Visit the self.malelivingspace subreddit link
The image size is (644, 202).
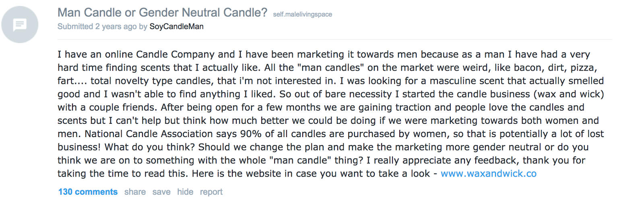[302, 15]
